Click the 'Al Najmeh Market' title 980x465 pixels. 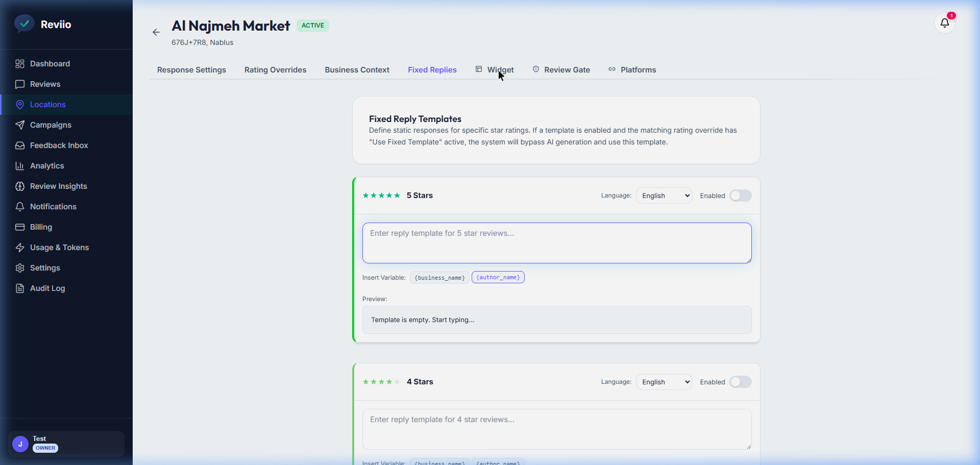click(x=231, y=26)
